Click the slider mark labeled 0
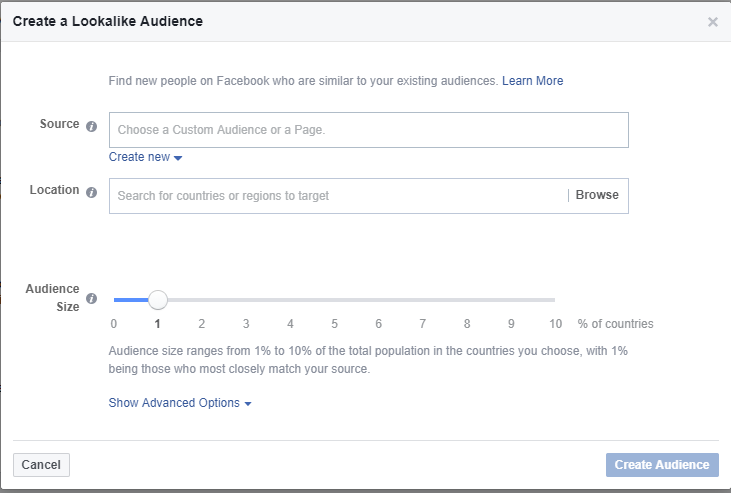The image size is (731, 493). click(x=114, y=324)
